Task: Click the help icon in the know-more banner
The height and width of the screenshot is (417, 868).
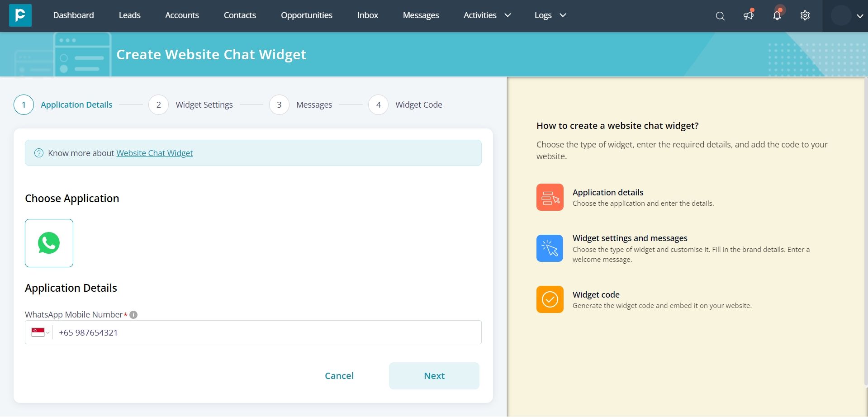Action: (x=39, y=153)
